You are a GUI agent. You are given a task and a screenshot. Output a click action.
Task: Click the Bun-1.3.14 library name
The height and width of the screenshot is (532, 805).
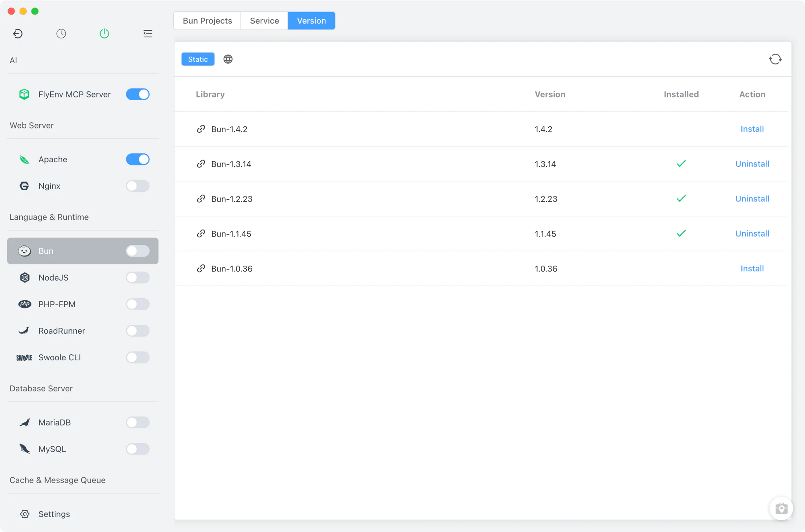231,164
